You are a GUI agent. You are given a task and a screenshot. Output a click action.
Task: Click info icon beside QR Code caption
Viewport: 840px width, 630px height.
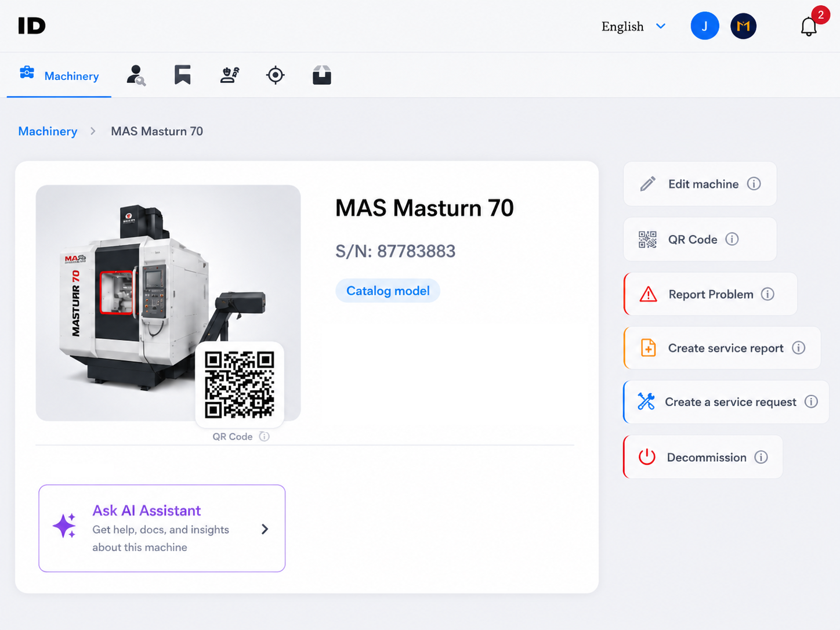click(265, 436)
